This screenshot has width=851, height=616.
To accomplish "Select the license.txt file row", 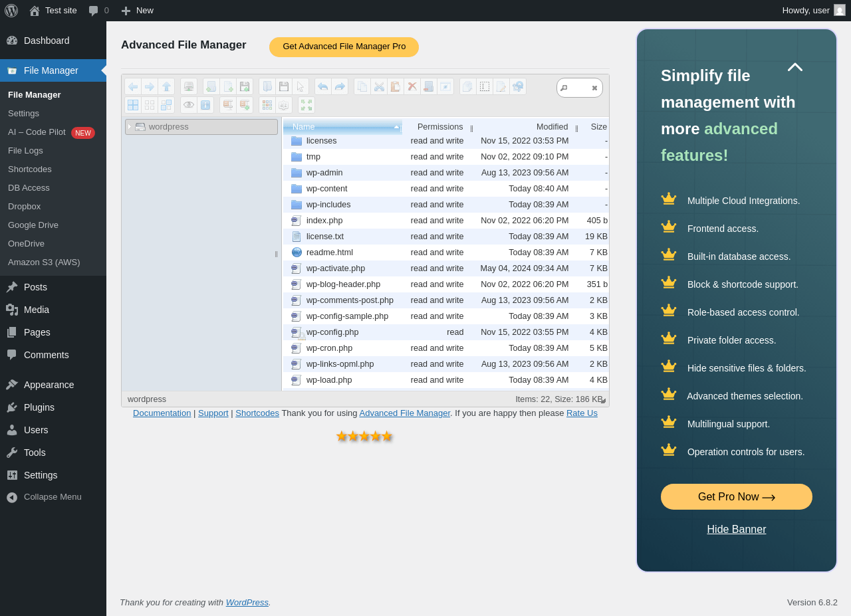I will tap(446, 237).
